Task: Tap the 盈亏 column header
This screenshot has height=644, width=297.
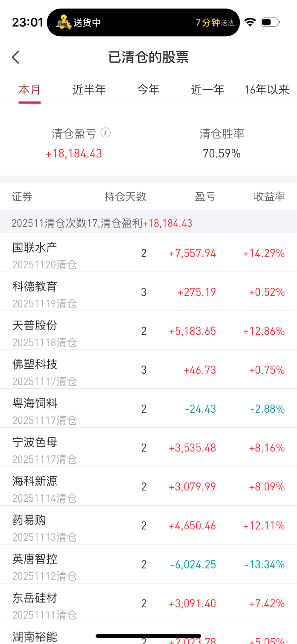Action: 205,197
